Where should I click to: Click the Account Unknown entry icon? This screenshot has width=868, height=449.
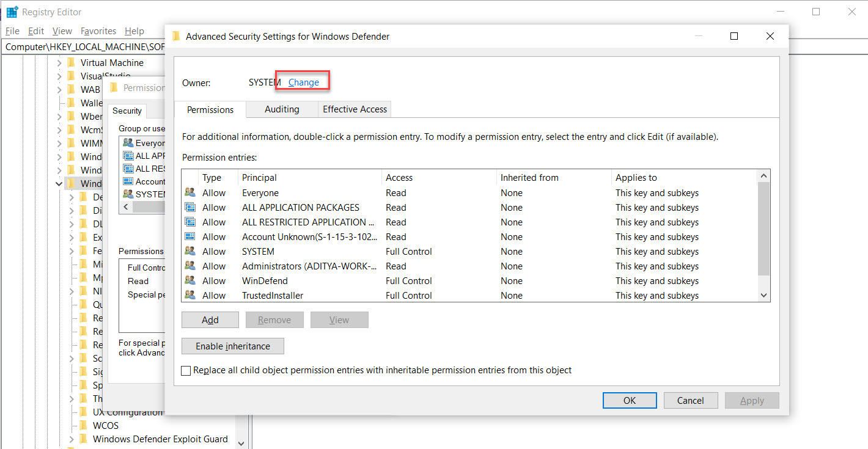pyautogui.click(x=190, y=237)
